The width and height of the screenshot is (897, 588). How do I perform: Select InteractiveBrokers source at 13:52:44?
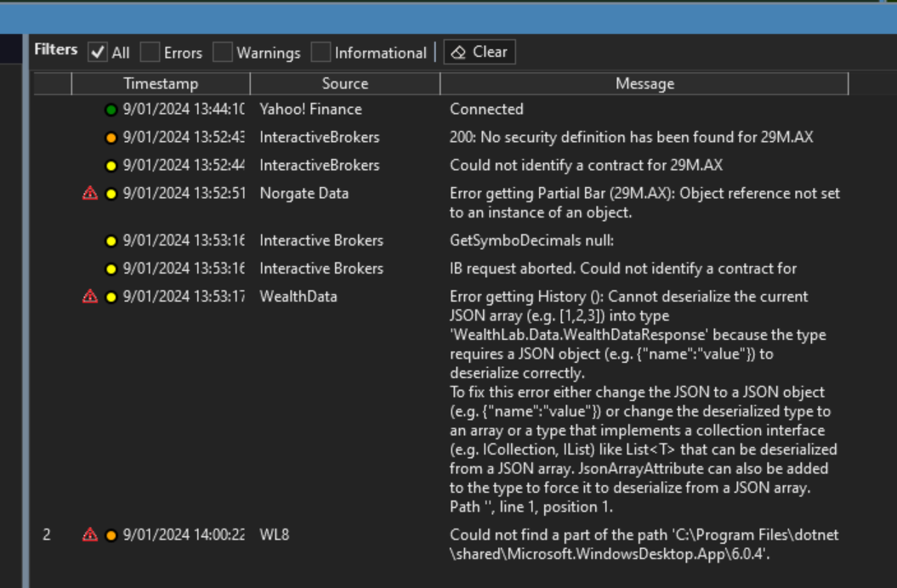[319, 166]
